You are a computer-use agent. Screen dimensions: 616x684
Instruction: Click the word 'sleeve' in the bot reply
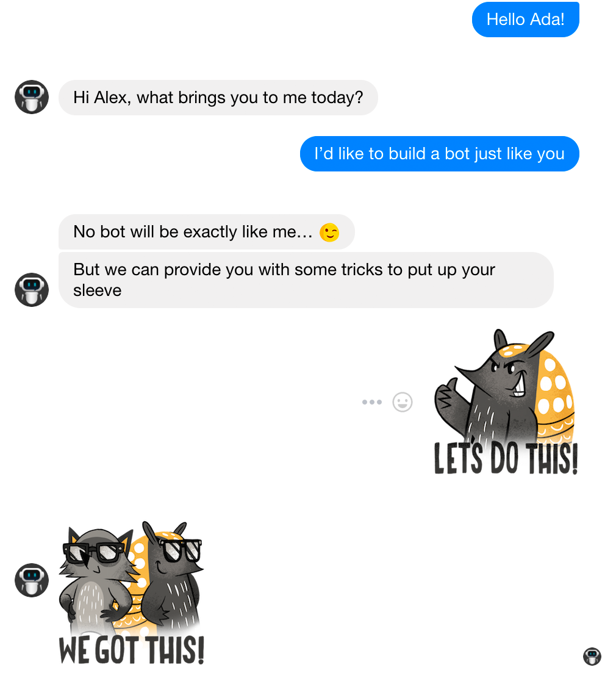(97, 290)
